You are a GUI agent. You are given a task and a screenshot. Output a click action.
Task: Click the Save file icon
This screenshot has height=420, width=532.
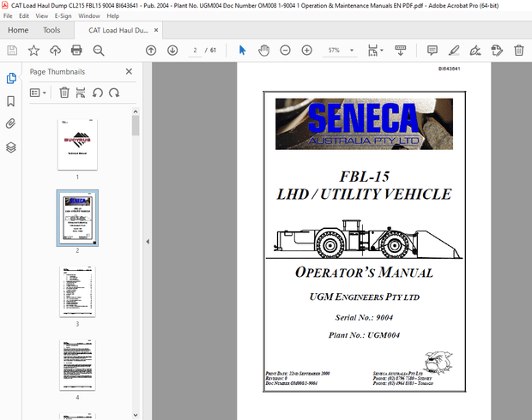click(x=12, y=51)
